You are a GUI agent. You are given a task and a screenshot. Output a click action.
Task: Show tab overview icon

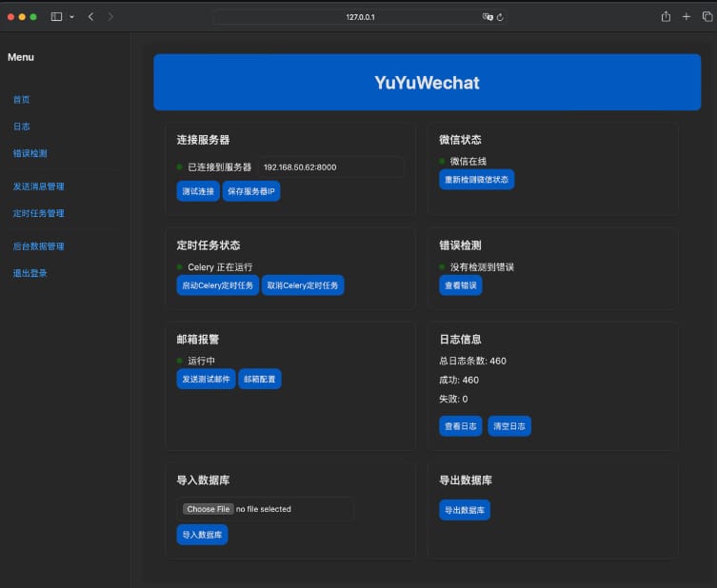point(707,17)
